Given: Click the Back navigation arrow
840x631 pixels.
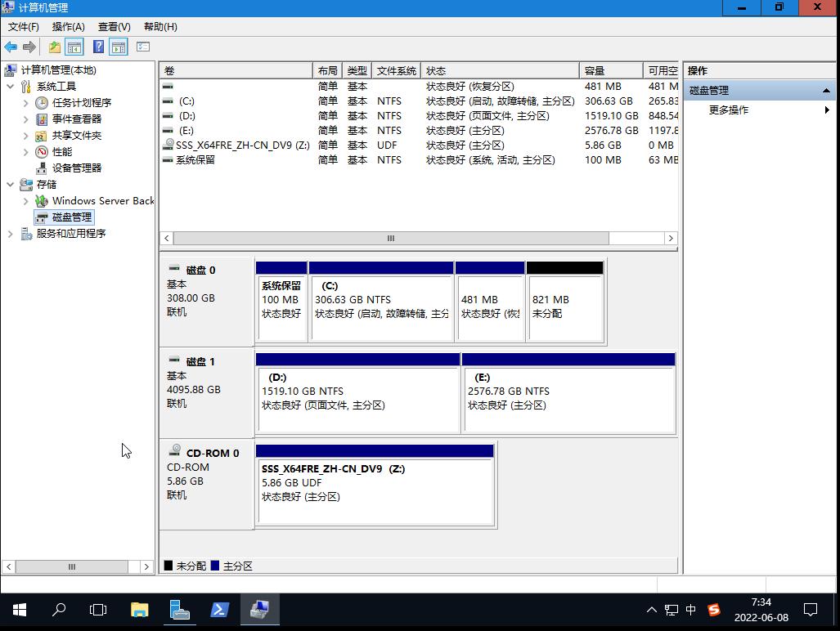Looking at the screenshot, I should tap(10, 47).
